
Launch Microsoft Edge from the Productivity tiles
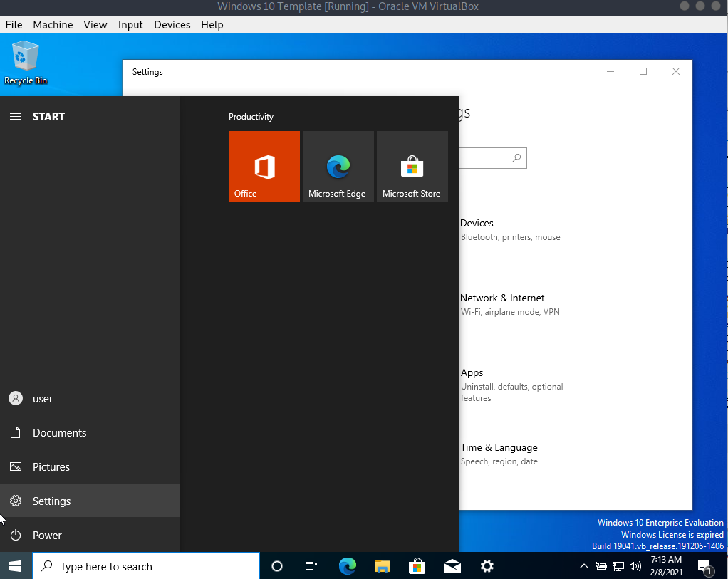point(338,166)
